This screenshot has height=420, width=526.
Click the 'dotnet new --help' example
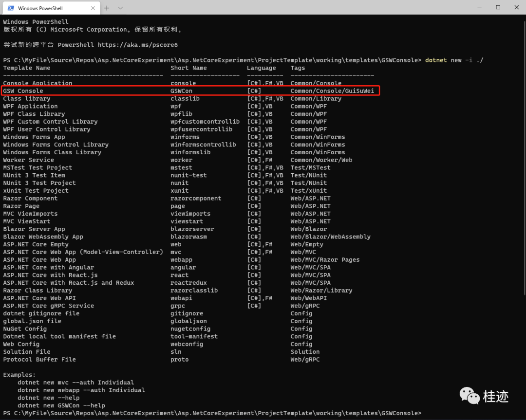tap(49, 398)
